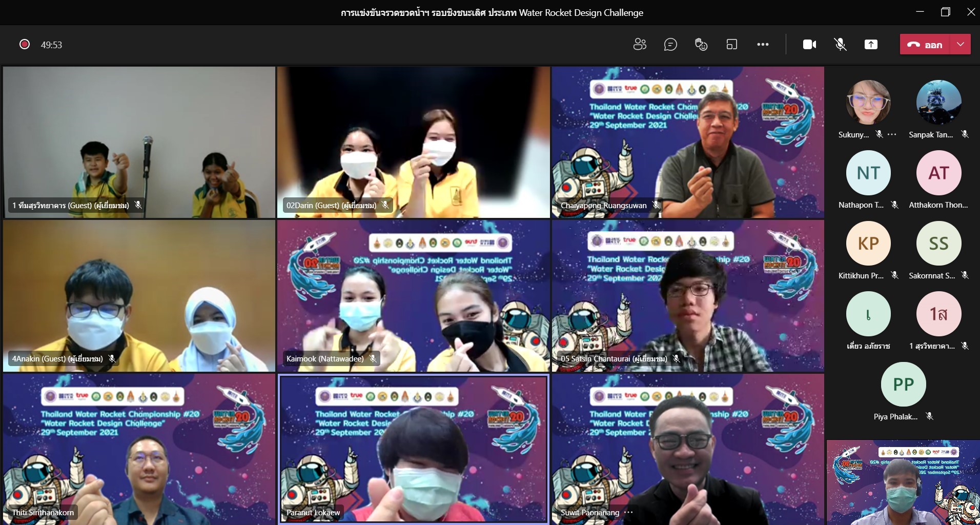Open the participants list panel

[x=640, y=45]
